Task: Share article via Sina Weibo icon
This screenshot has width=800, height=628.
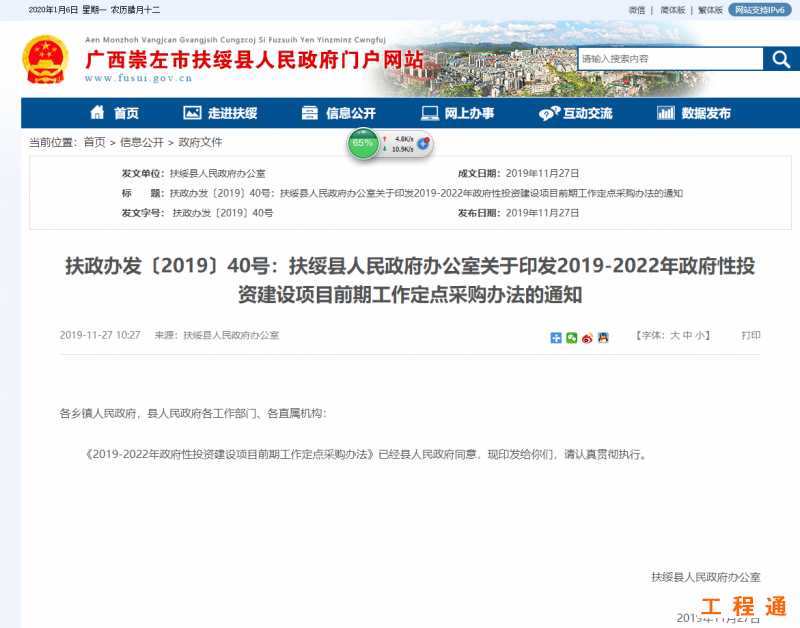Action: click(587, 338)
